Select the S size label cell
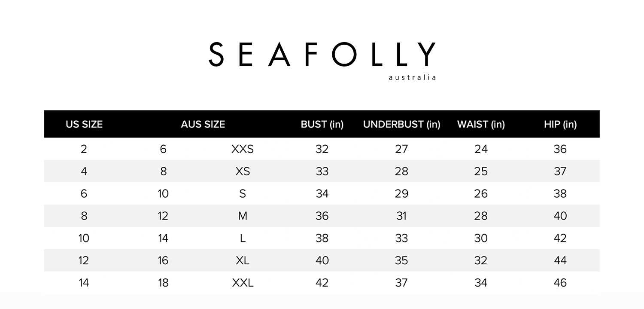644x309 pixels. point(243,194)
